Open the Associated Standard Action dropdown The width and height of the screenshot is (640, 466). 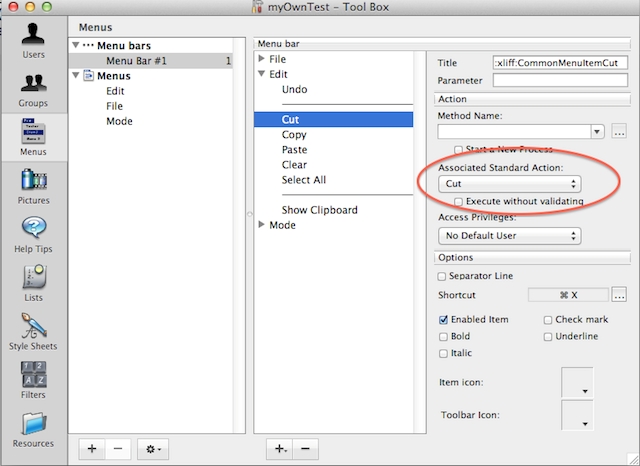pyautogui.click(x=509, y=184)
